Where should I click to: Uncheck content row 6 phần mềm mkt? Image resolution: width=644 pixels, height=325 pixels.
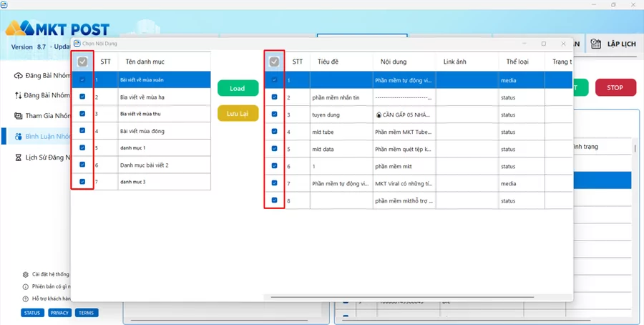tap(274, 166)
